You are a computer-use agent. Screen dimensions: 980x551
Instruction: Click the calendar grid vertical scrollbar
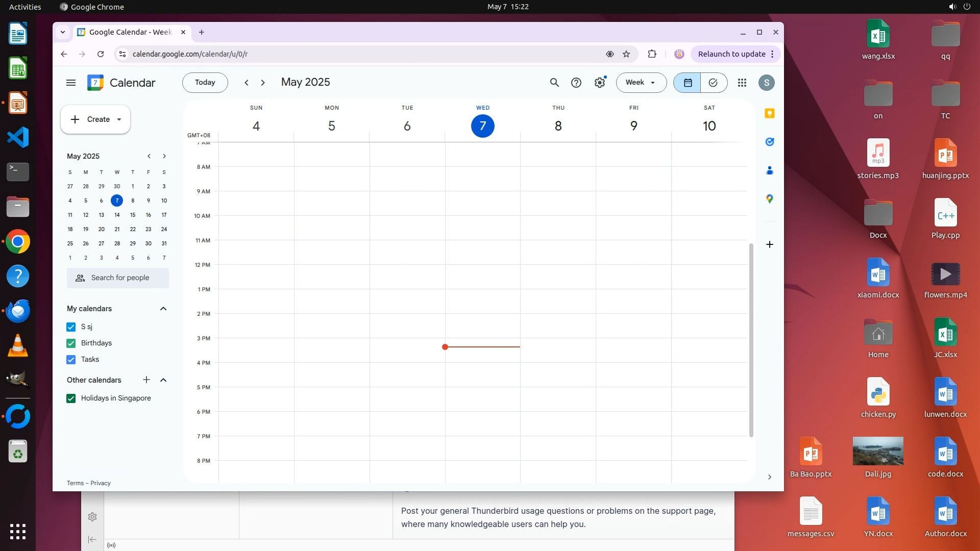point(751,339)
